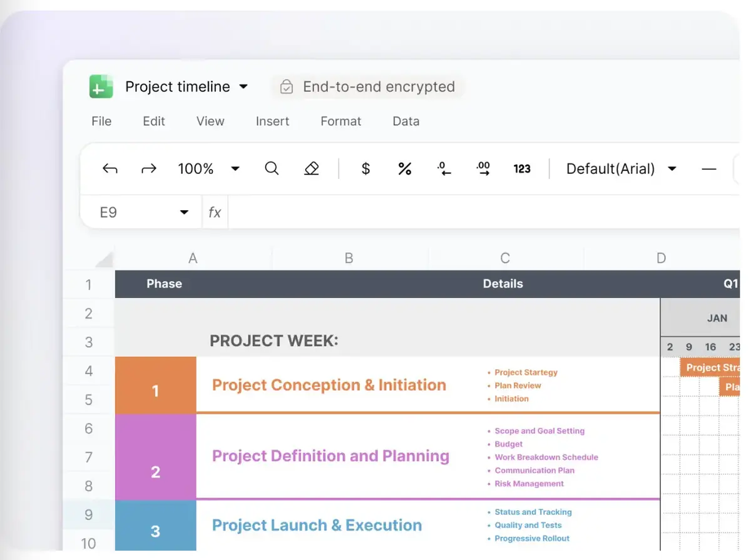Screen dimensions: 751x560
Task: Open the Format menu
Action: (340, 121)
